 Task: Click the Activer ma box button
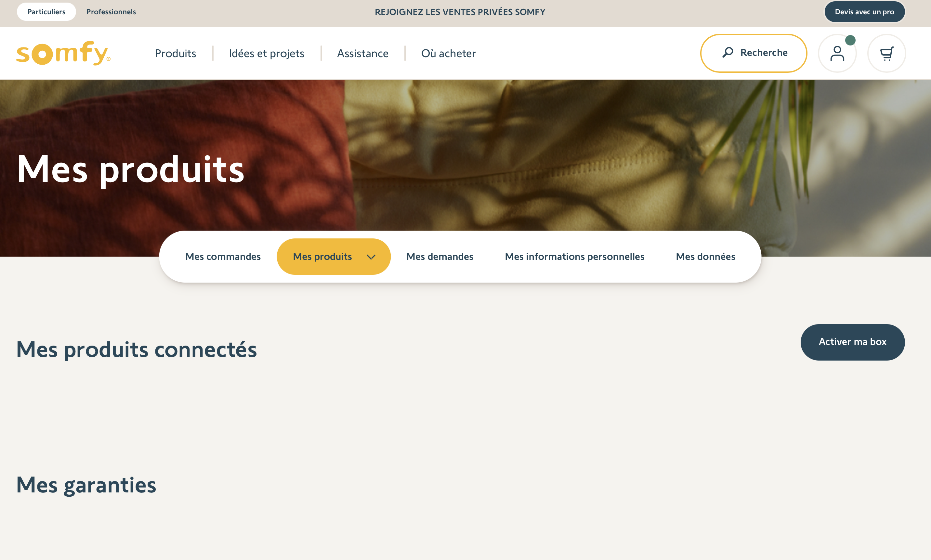(852, 342)
